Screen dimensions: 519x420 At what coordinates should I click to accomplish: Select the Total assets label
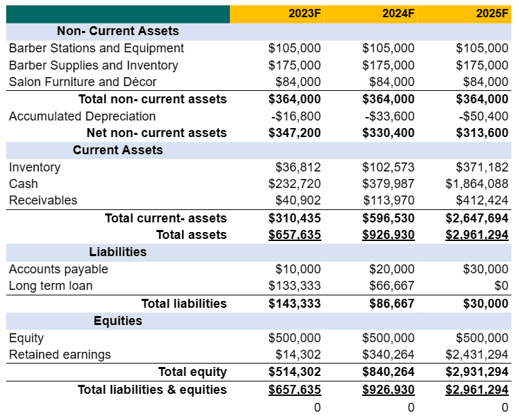[x=191, y=235]
